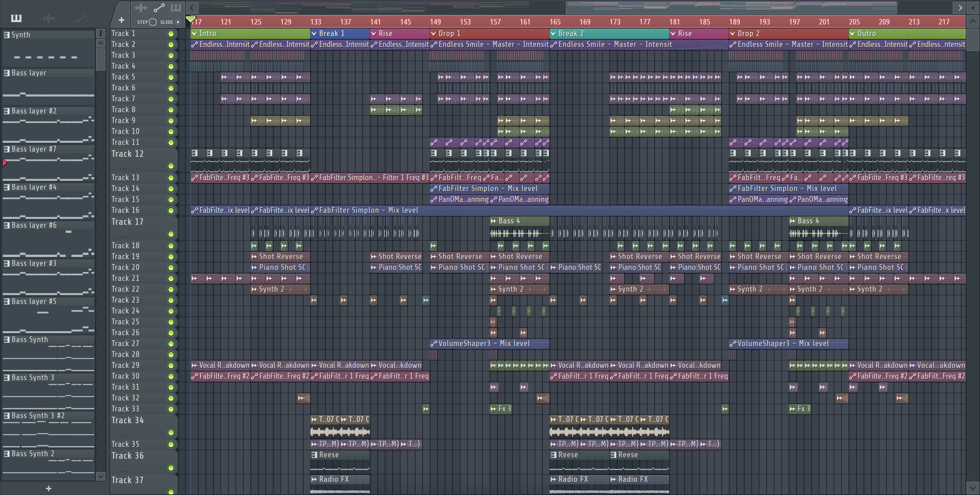The height and width of the screenshot is (495, 980).
Task: Show piano patterns in the picker panel
Action: point(16,18)
